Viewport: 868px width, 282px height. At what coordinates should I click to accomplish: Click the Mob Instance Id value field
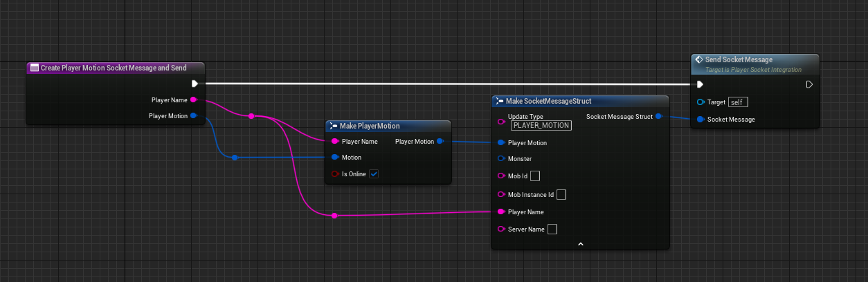pyautogui.click(x=561, y=195)
